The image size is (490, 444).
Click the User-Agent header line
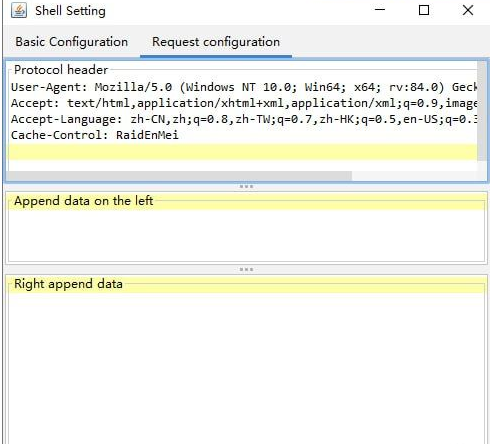244,87
